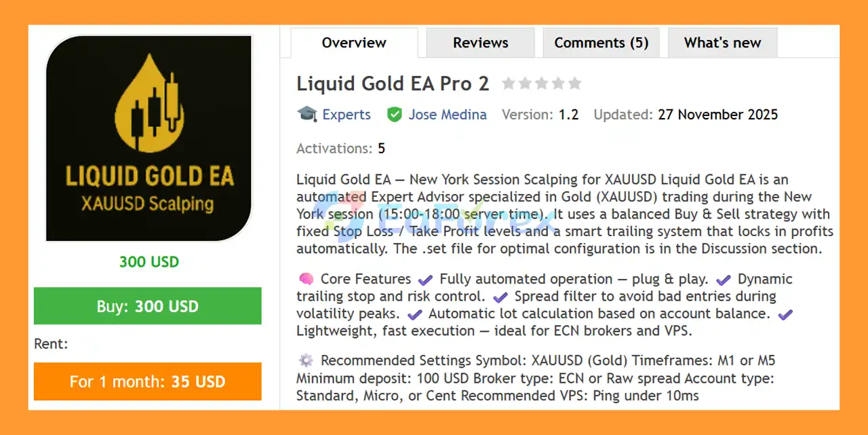Click the speech bubble icon before Core Features
The width and height of the screenshot is (868, 435).
[306, 278]
